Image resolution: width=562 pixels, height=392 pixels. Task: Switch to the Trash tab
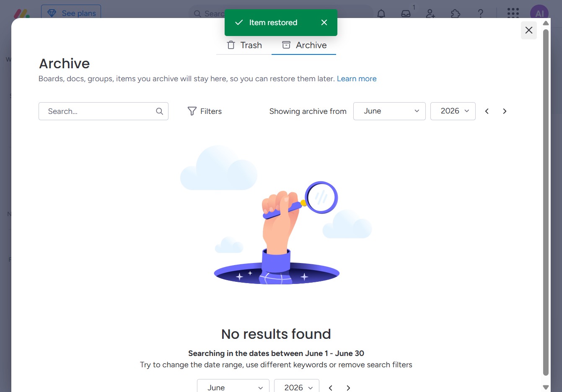pos(244,45)
